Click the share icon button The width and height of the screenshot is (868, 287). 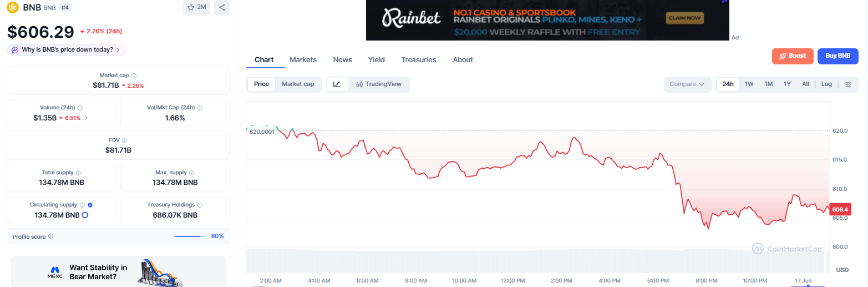(222, 7)
